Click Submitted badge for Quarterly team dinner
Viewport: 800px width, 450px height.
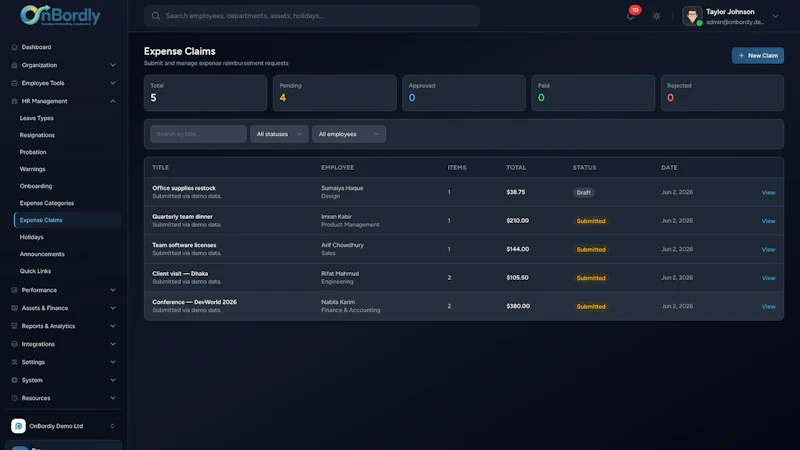591,221
